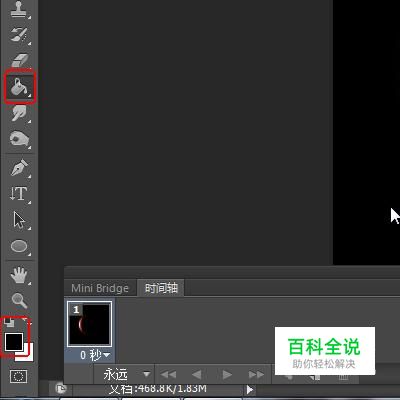Screen dimensions: 400x400
Task: Select the Pen tool
Action: click(x=19, y=167)
